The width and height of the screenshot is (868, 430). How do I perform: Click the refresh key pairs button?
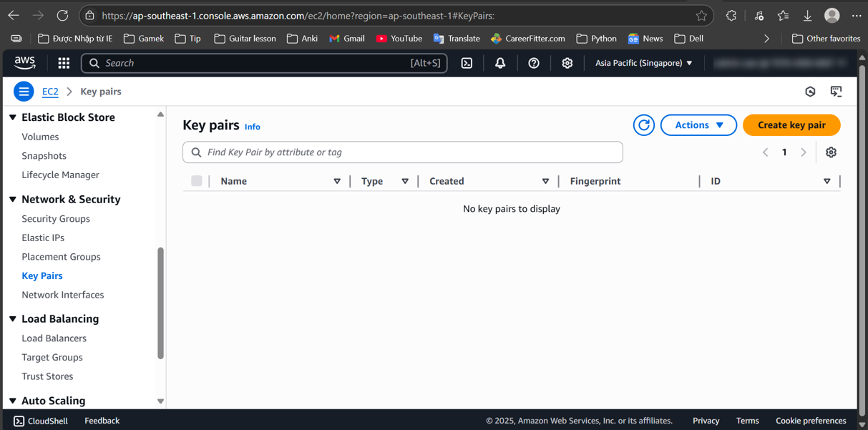[643, 125]
